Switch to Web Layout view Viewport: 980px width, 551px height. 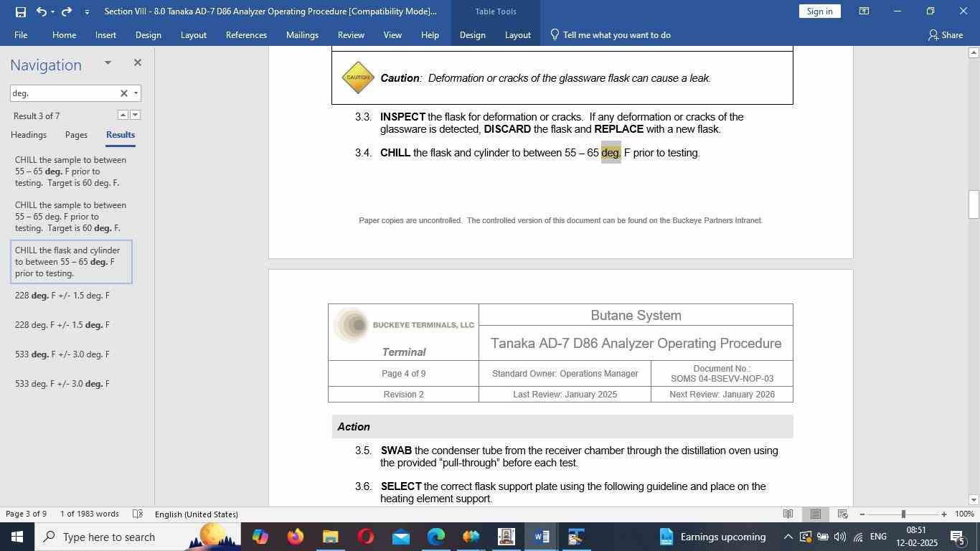[x=843, y=514]
